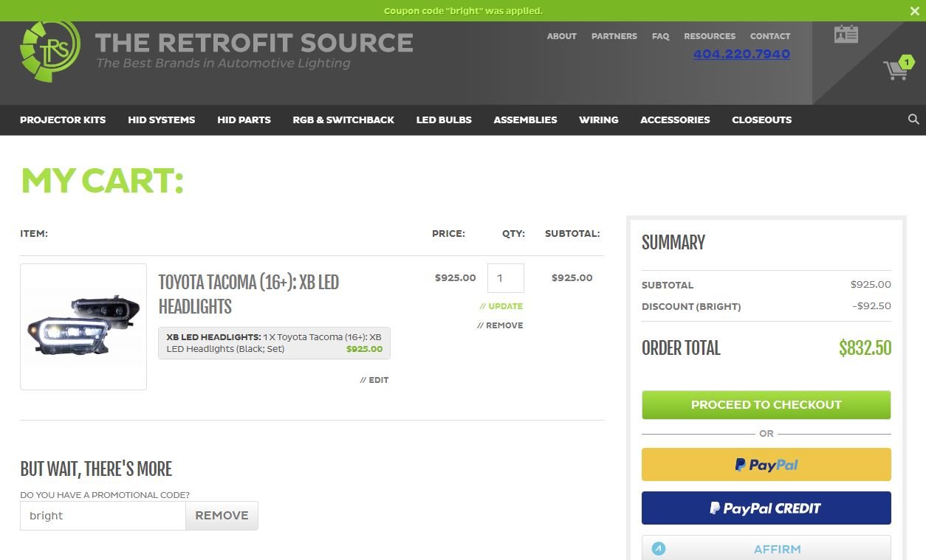Screen dimensions: 926x560
Task: Click The Retrofit Source logo icon
Action: pos(50,50)
